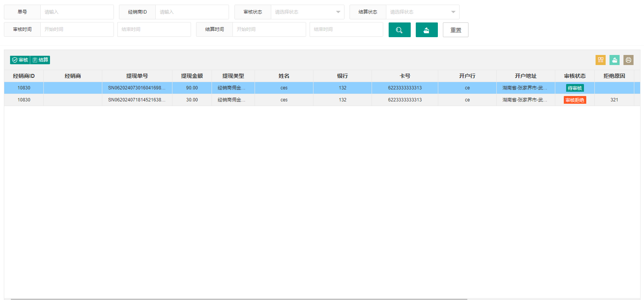
Task: Click the 提现类型 column header
Action: [x=233, y=76]
